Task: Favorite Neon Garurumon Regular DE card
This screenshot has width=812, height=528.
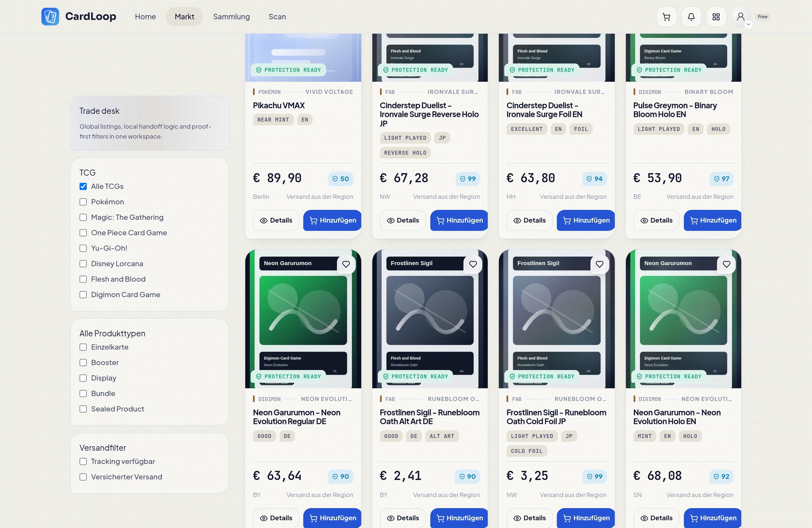Action: click(x=346, y=264)
